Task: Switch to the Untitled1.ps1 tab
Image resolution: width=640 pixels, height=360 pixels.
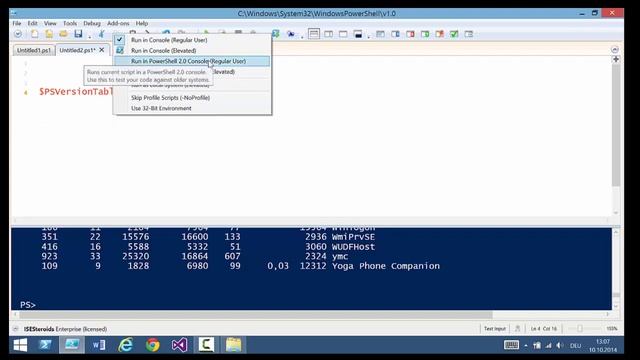Action: click(x=34, y=50)
